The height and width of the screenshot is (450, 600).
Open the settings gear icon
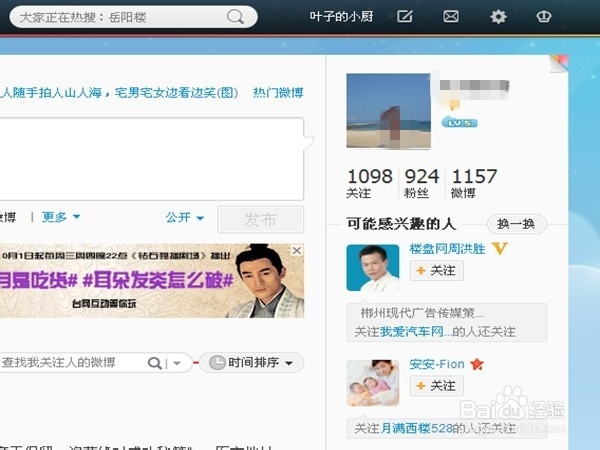pyautogui.click(x=498, y=16)
